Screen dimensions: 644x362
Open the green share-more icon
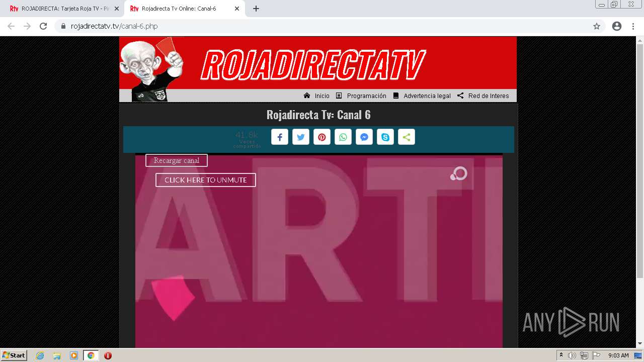click(x=407, y=137)
